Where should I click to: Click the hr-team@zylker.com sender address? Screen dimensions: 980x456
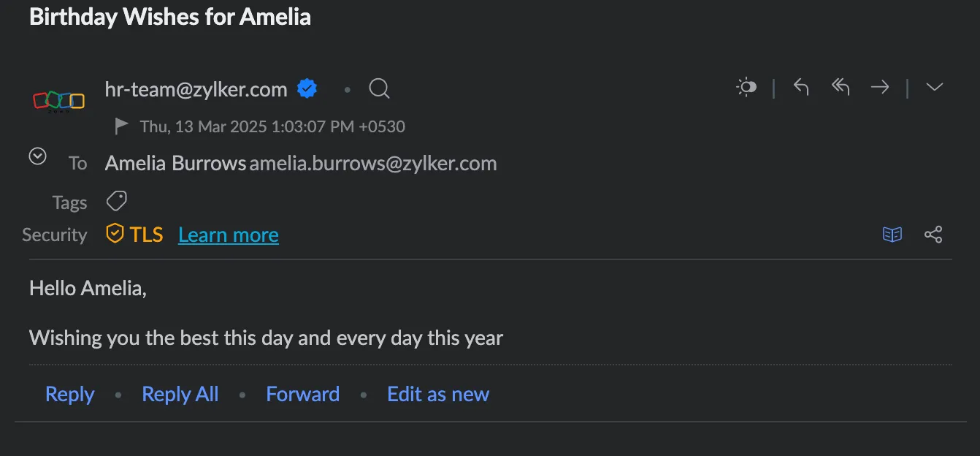[196, 89]
